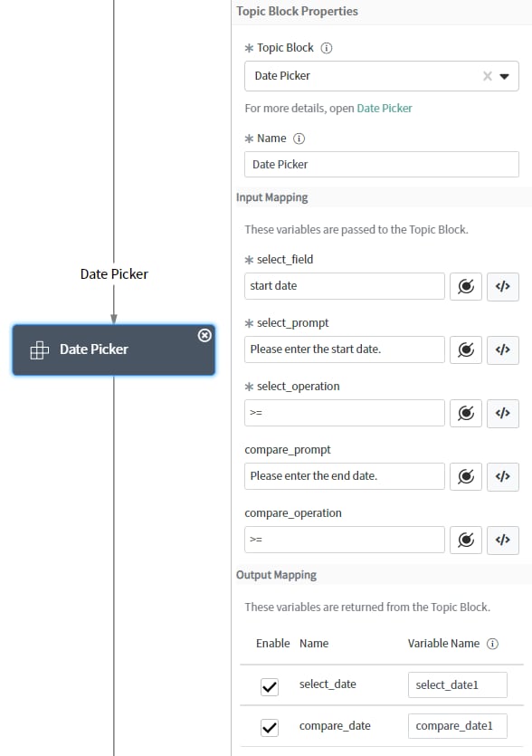The width and height of the screenshot is (532, 756).
Task: Select the Date Picker node block
Action: 113,348
